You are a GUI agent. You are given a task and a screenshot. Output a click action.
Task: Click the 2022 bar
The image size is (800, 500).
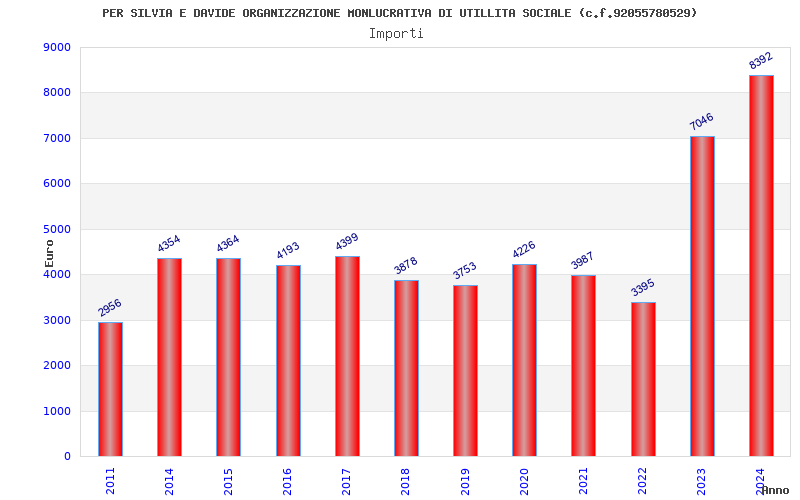[x=643, y=379]
